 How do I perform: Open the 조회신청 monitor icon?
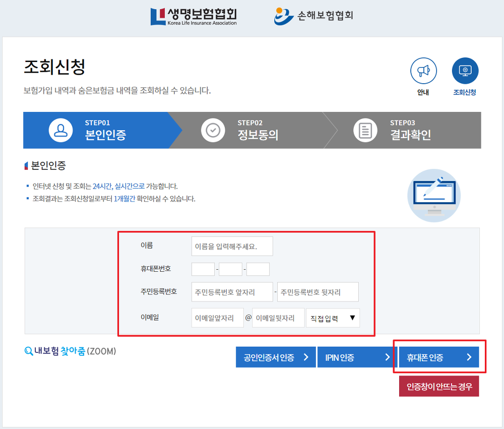coord(465,71)
